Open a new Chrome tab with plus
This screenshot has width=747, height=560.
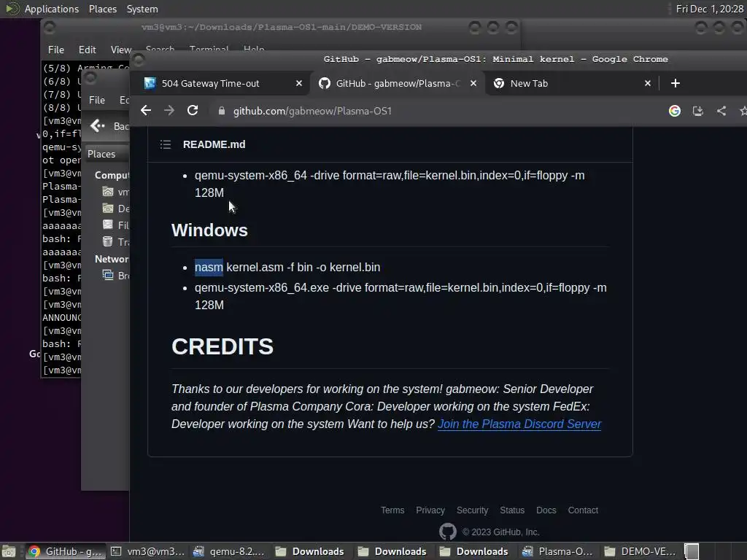pos(675,83)
